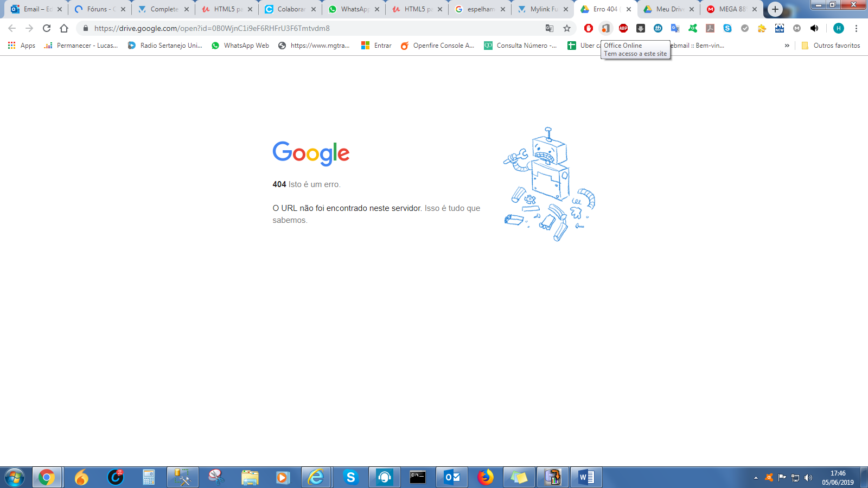Open Firefox from the taskbar
The image size is (868, 488).
click(x=486, y=477)
